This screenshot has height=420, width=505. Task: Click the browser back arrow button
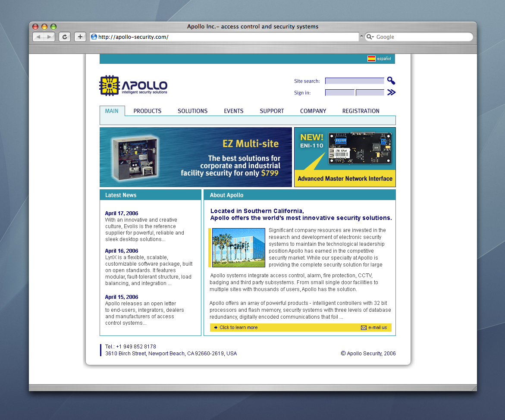click(x=38, y=37)
